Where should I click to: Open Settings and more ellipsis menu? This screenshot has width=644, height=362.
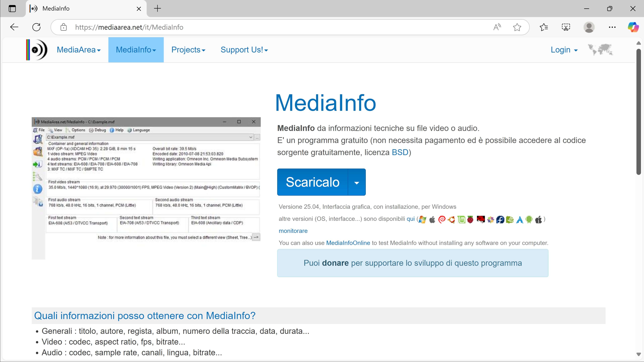coord(612,27)
